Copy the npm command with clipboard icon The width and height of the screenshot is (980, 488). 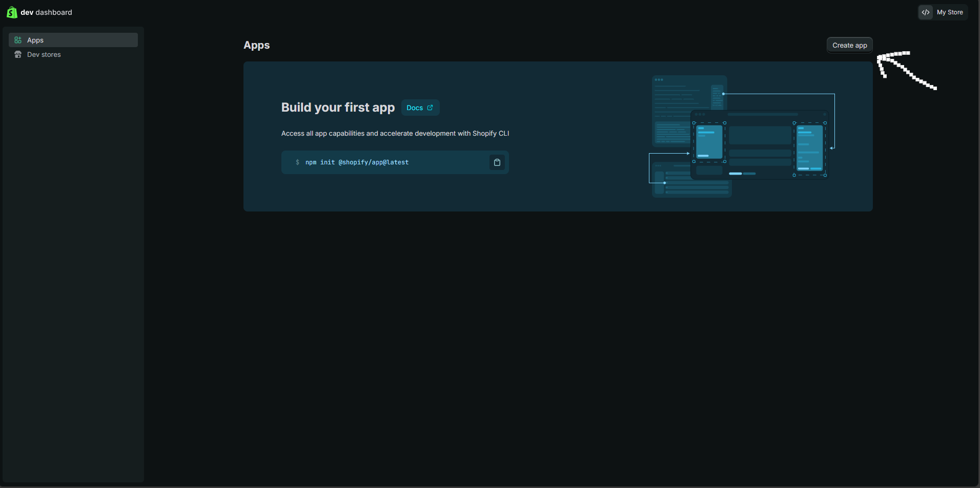497,162
